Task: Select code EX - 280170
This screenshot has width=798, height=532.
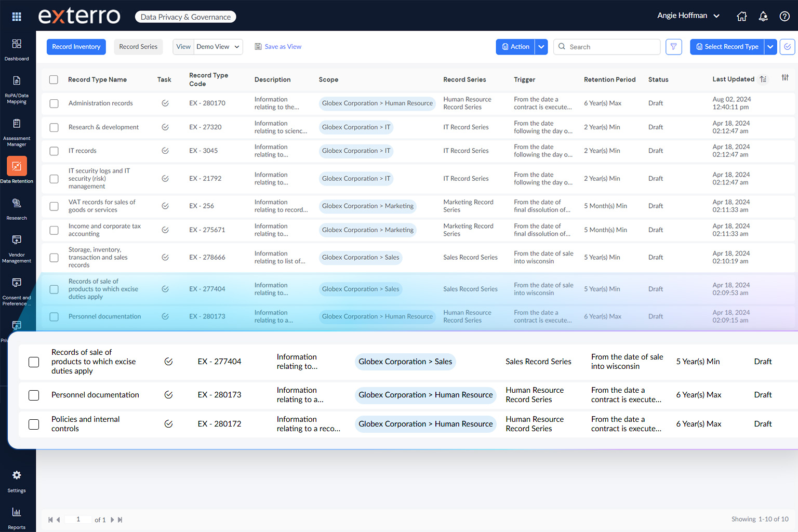Action: coord(207,103)
